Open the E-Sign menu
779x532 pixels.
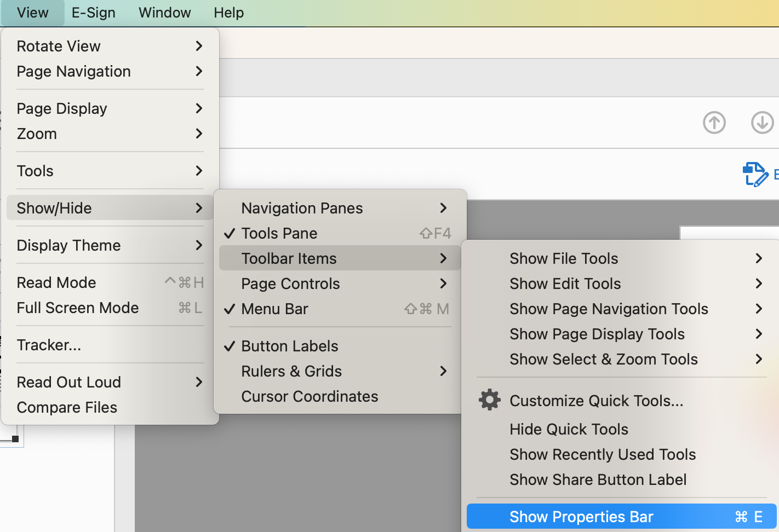(x=93, y=13)
